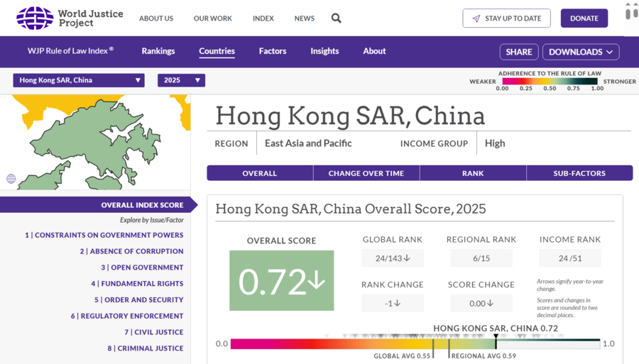Switch to the CHANGE OVER TIME tab
The width and height of the screenshot is (639, 364).
pyautogui.click(x=366, y=173)
